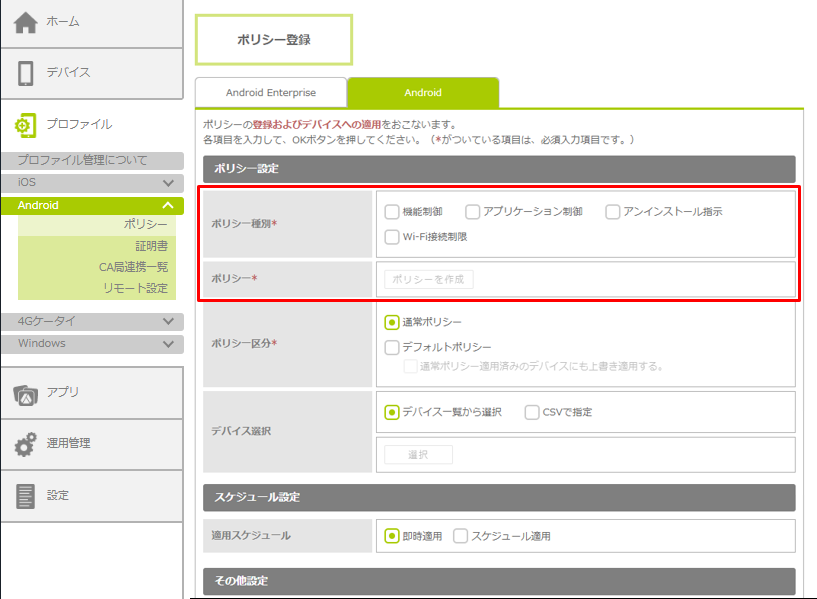Expand the Windows sidebar section

tap(168, 344)
